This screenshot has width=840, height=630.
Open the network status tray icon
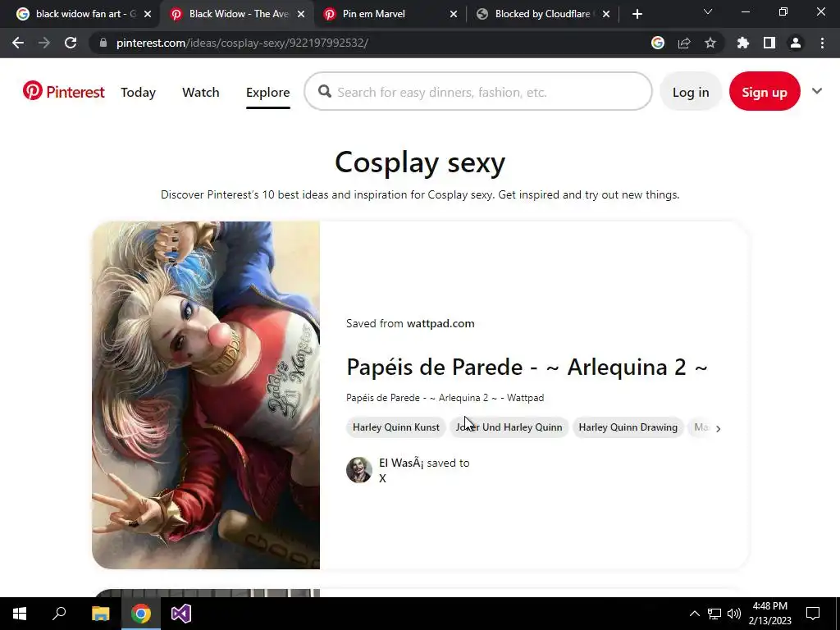click(x=714, y=614)
